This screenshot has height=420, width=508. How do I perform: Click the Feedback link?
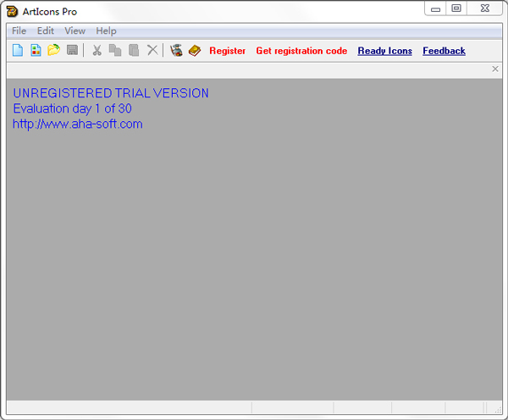pyautogui.click(x=444, y=51)
